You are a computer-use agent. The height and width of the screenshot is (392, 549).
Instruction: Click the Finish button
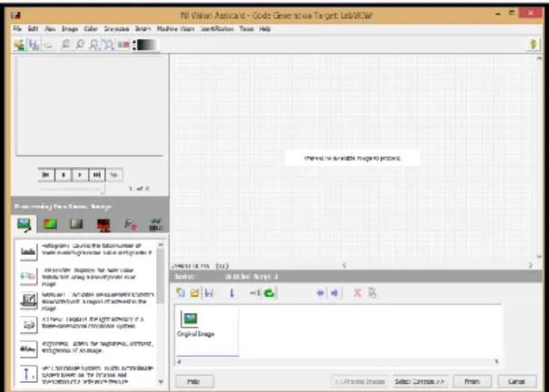click(473, 381)
